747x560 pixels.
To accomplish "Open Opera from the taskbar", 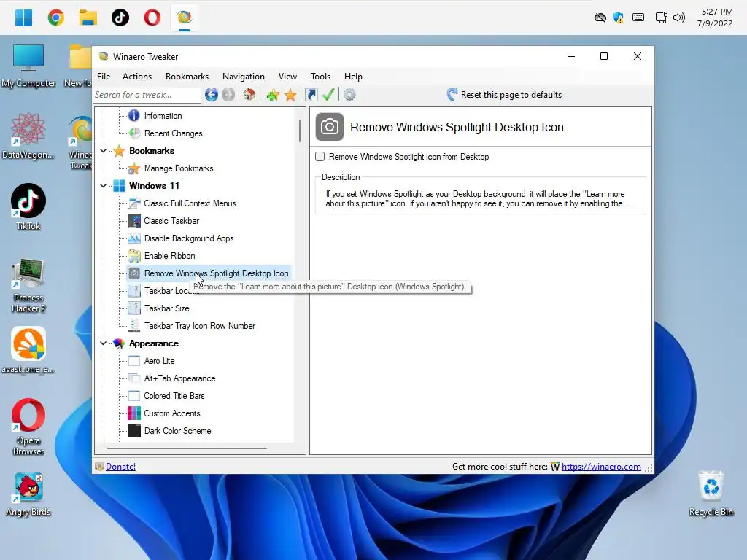I will (x=152, y=17).
